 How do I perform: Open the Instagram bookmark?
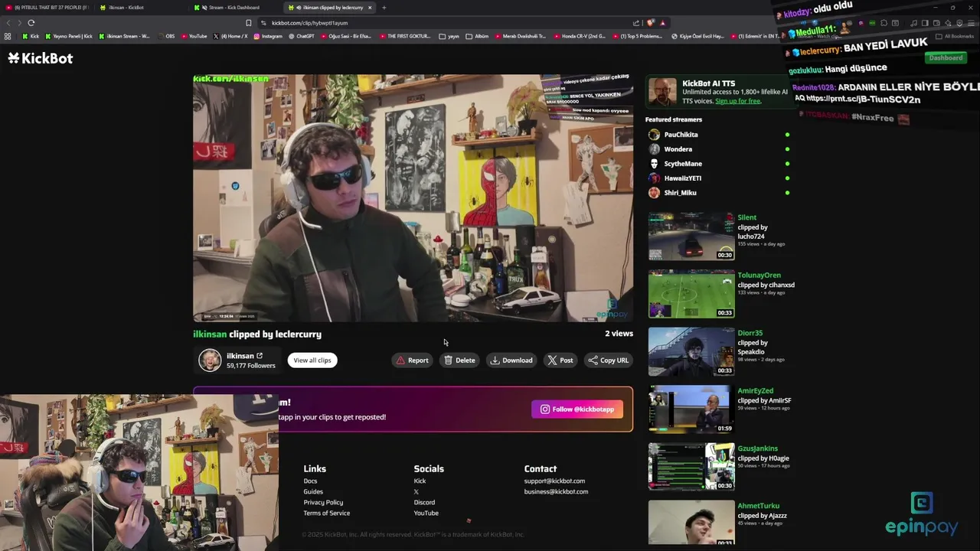(267, 36)
